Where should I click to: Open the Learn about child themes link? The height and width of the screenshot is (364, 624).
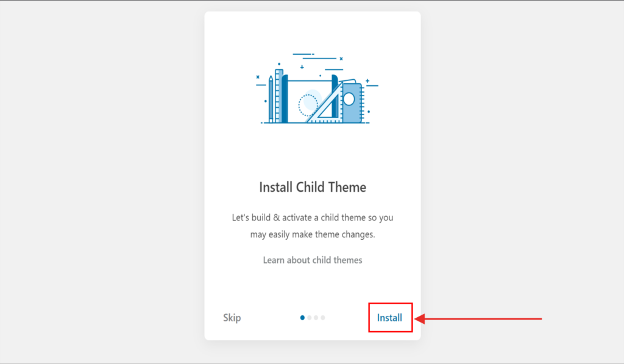pos(313,260)
